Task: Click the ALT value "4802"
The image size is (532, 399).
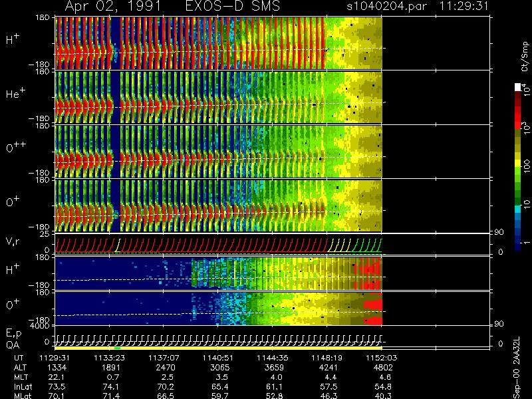Action: pos(383,368)
